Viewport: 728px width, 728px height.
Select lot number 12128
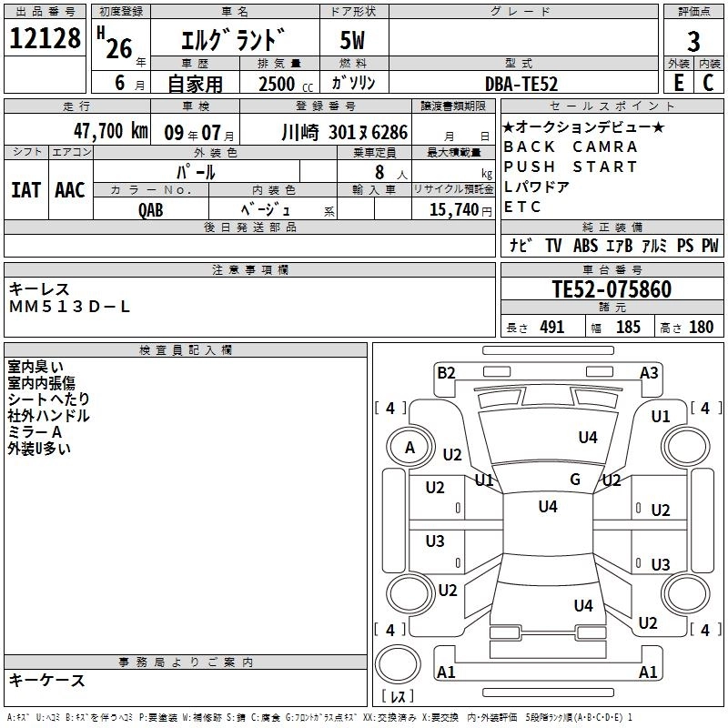[x=45, y=38]
